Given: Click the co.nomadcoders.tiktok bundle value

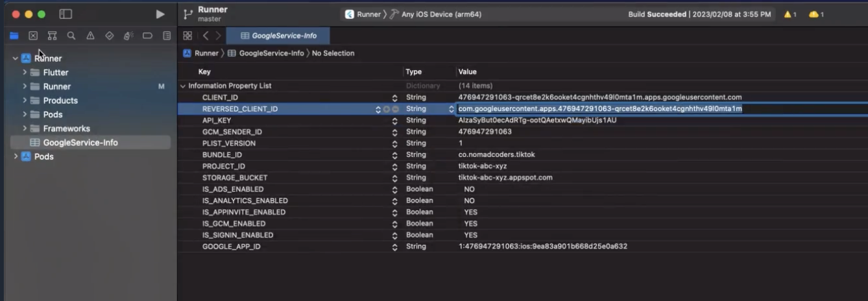Looking at the screenshot, I should tap(496, 155).
